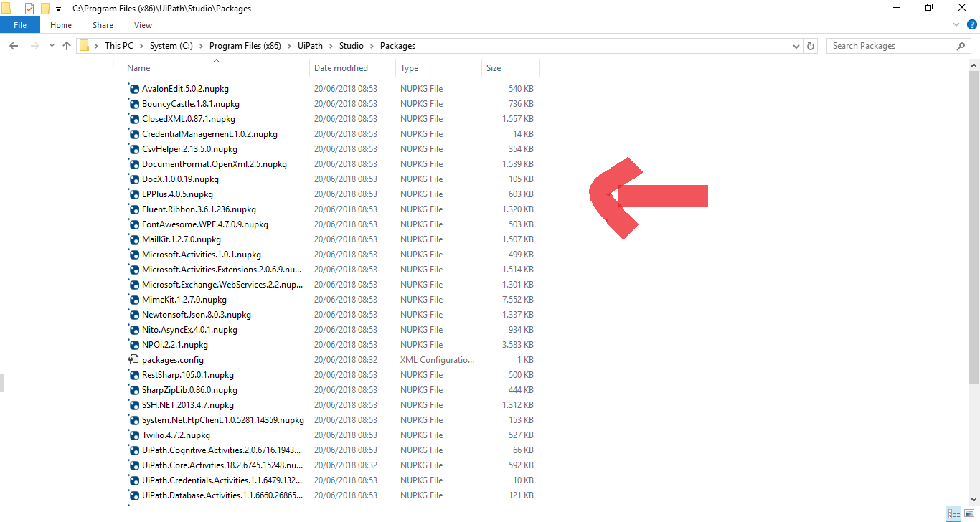Click the folder icon in the address bar

coord(85,46)
